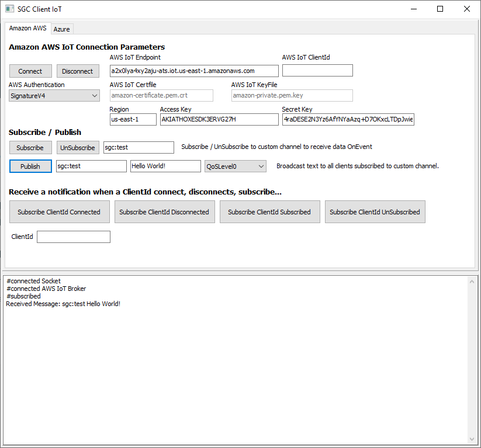Click 'Received Message: sgc:test Hello World!' line
Viewport: 481px width, 448px height.
63,304
